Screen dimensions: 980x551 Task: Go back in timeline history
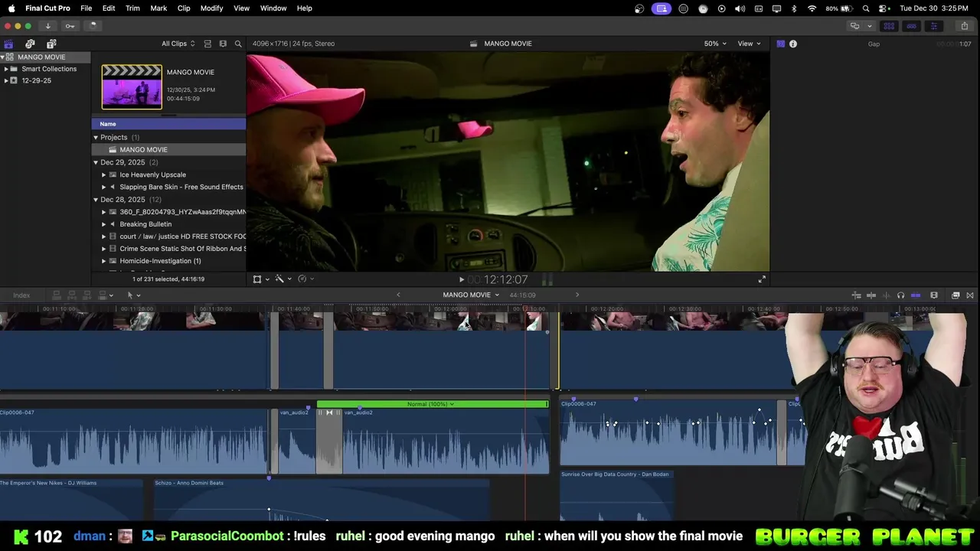[398, 295]
